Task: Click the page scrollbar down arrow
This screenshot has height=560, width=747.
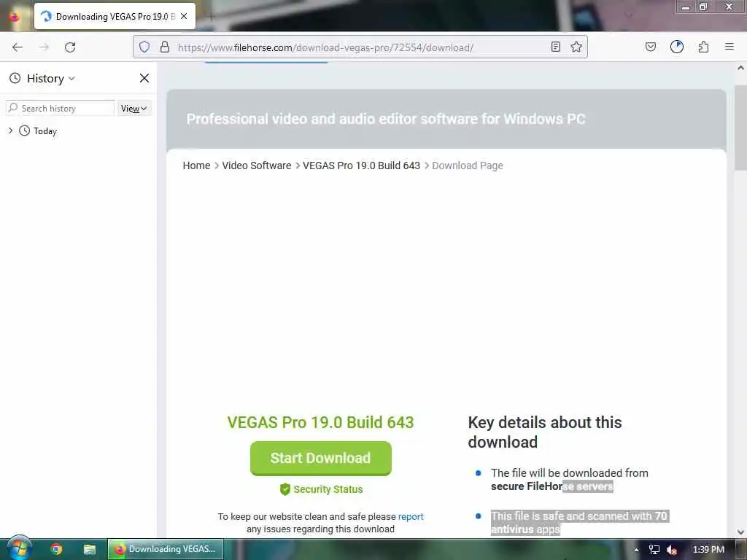Action: coord(741,532)
